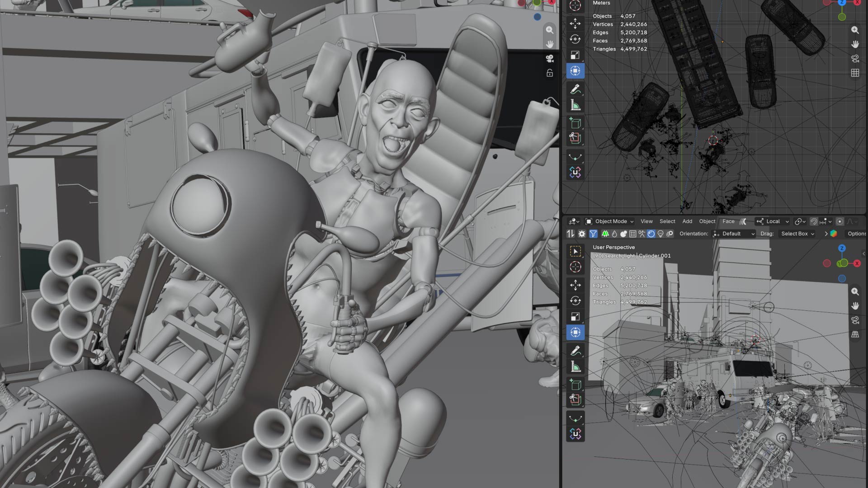Toggle the two-spheres filter icon

tap(623, 234)
